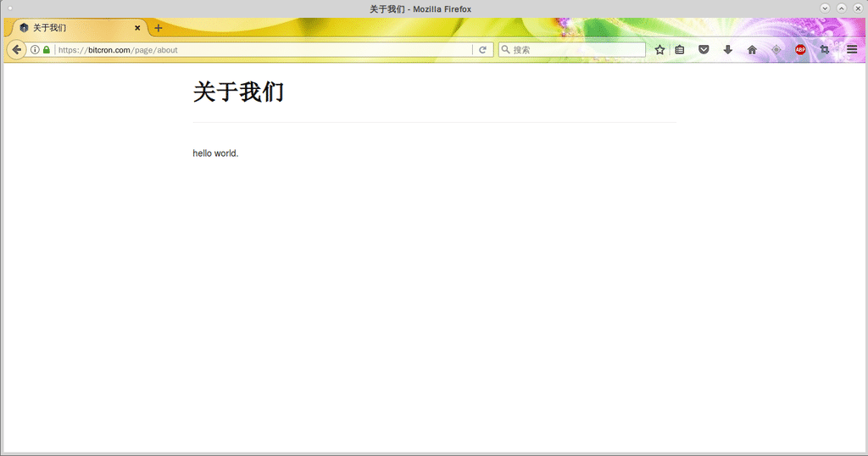The image size is (868, 456).
Task: Click the tab favicon cube icon
Action: (24, 28)
